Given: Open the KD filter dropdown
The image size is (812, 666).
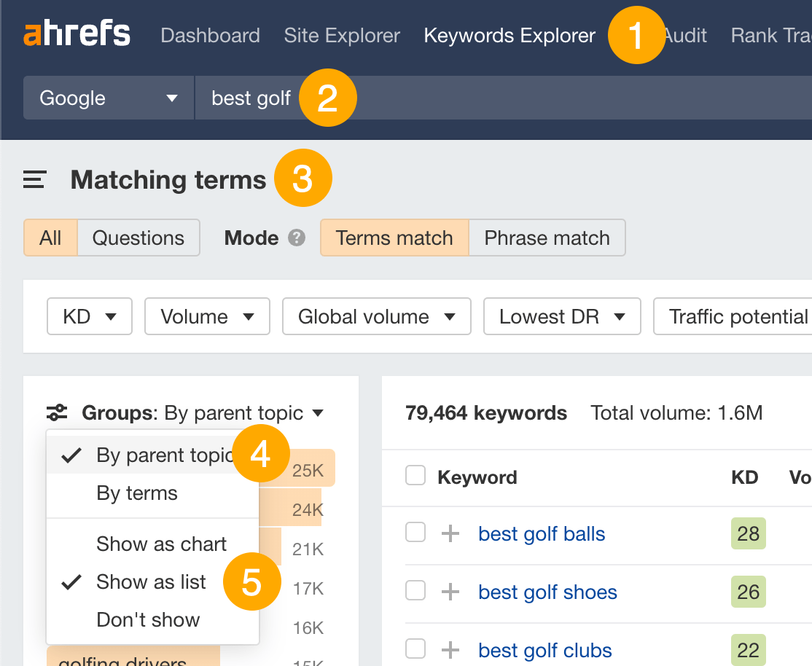Looking at the screenshot, I should [90, 316].
